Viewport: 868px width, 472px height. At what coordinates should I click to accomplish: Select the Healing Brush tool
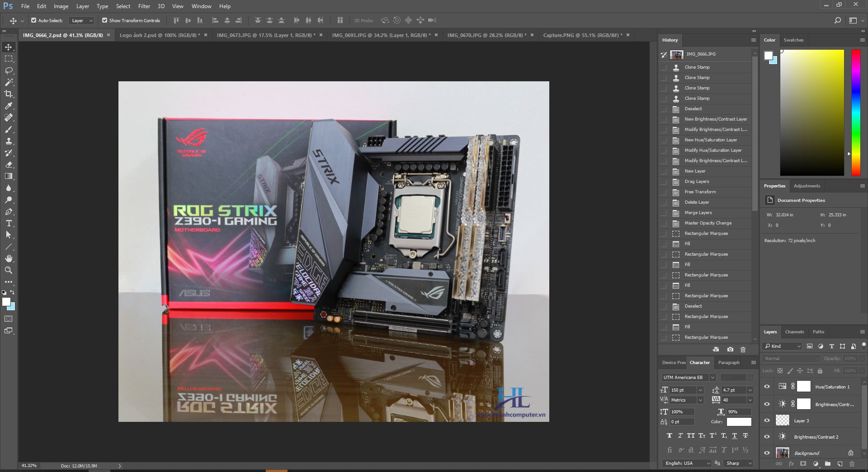click(x=9, y=117)
